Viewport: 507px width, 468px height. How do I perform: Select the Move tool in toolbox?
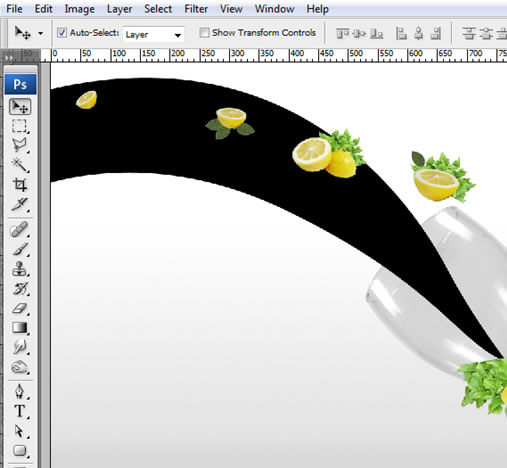click(20, 107)
